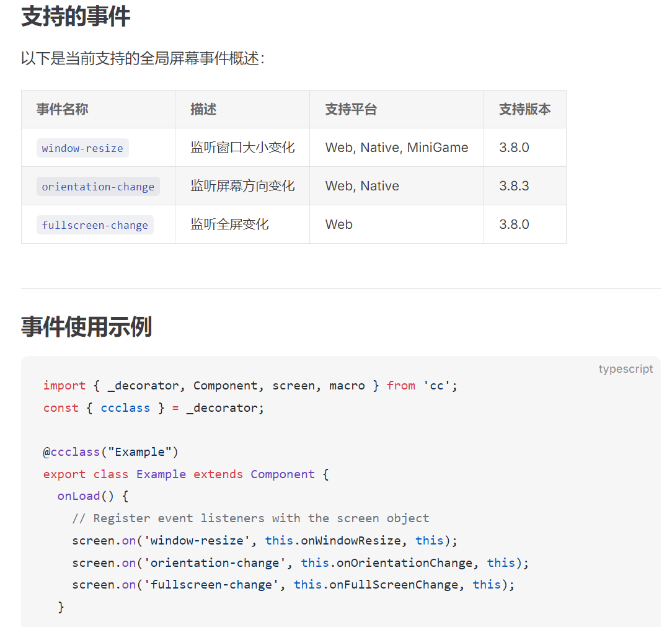Image resolution: width=672 pixels, height=627 pixels.
Task: Click the 支持的事件 heading
Action: (x=76, y=17)
